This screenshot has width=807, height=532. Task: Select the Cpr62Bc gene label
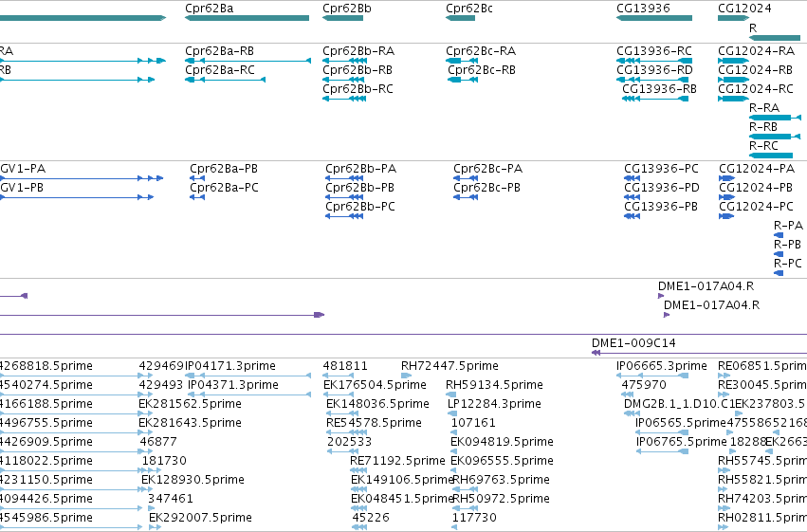[469, 9]
